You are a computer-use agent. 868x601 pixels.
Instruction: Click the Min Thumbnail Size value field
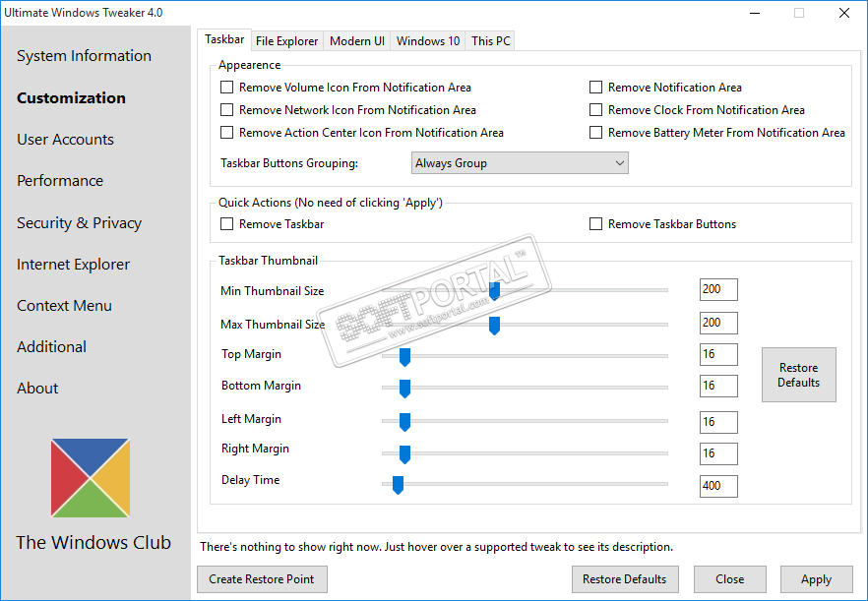click(718, 289)
